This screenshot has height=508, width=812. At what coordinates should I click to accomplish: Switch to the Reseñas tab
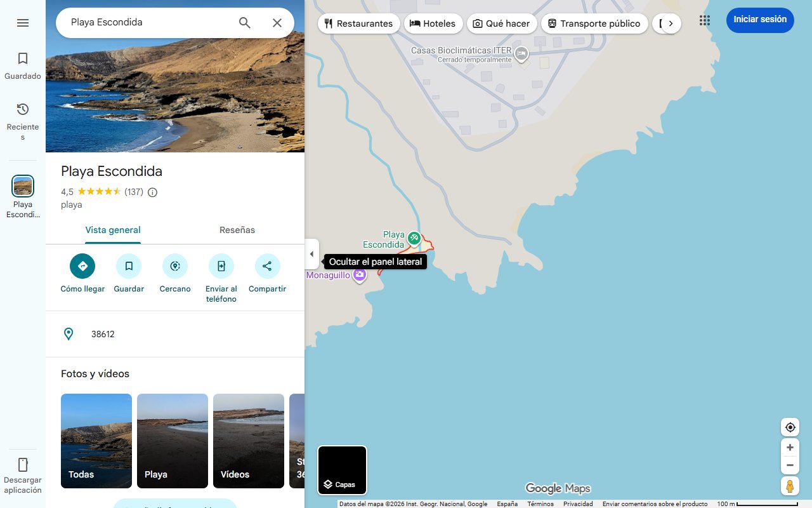pyautogui.click(x=237, y=230)
